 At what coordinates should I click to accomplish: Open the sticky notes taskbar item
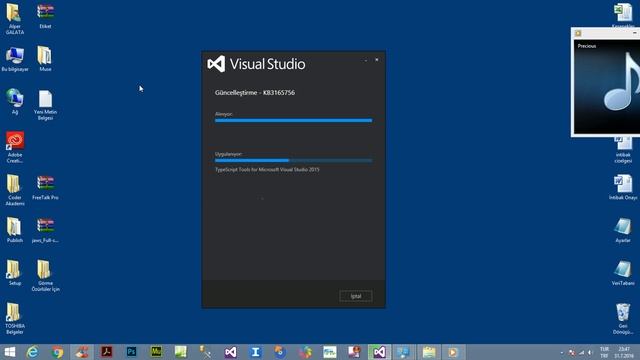coord(429,352)
